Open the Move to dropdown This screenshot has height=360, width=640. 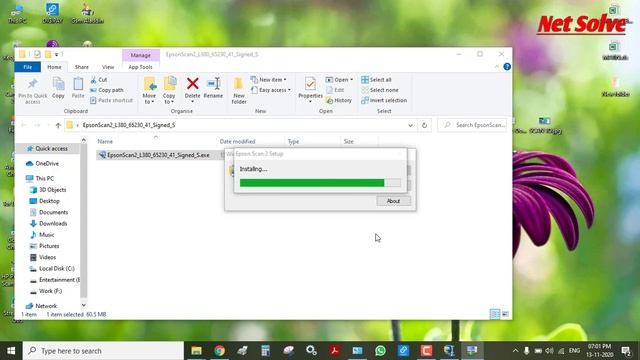[x=149, y=91]
